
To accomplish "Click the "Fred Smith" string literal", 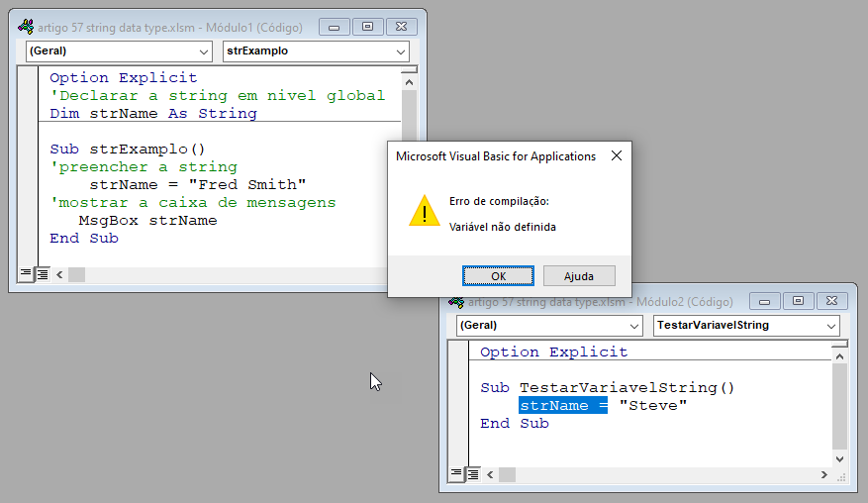I will [x=246, y=185].
